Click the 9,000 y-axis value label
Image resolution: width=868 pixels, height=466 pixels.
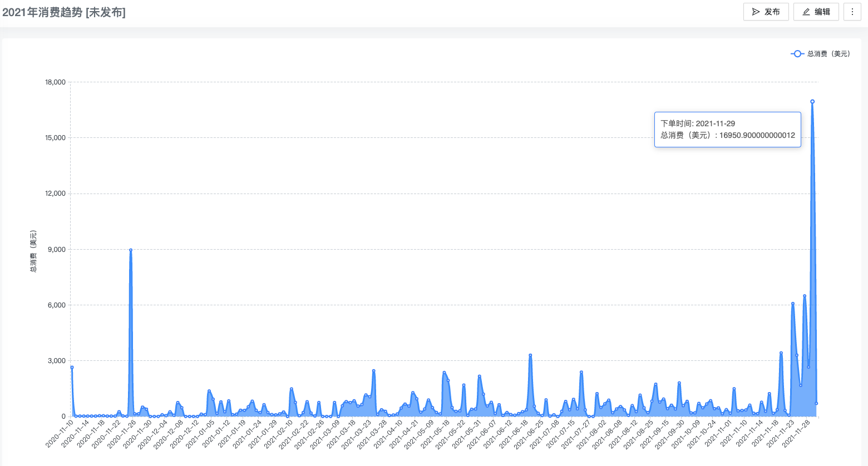(57, 250)
